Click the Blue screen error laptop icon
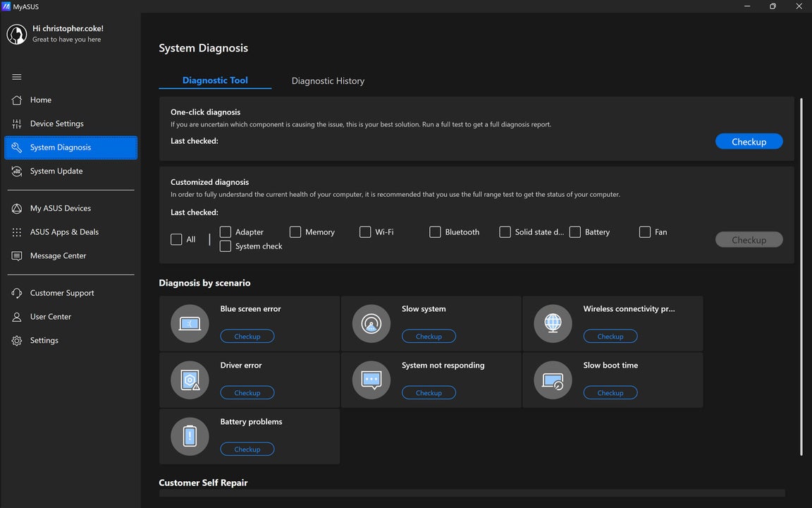Viewport: 812px width, 508px height. [190, 324]
